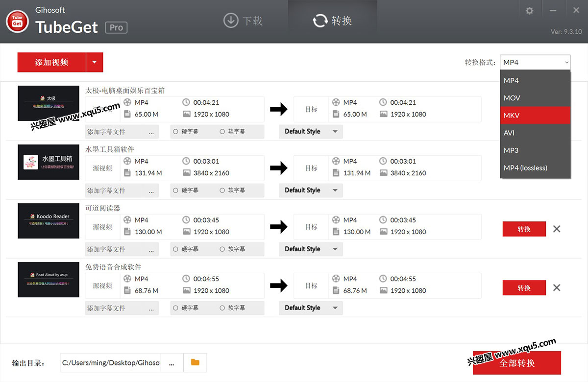This screenshot has width=588, height=382.
Task: Open the settings gear icon
Action: (529, 11)
